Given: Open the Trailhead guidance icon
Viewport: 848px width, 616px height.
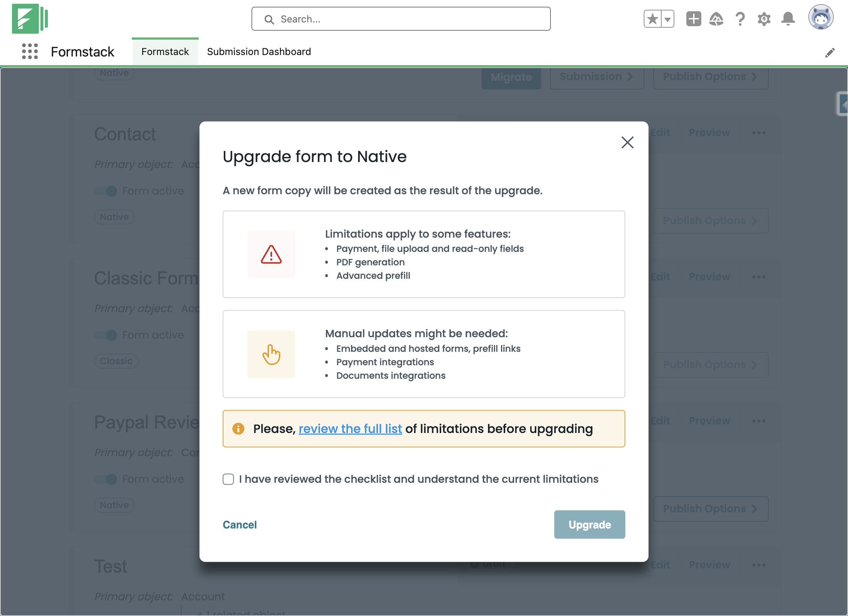Looking at the screenshot, I should point(716,19).
